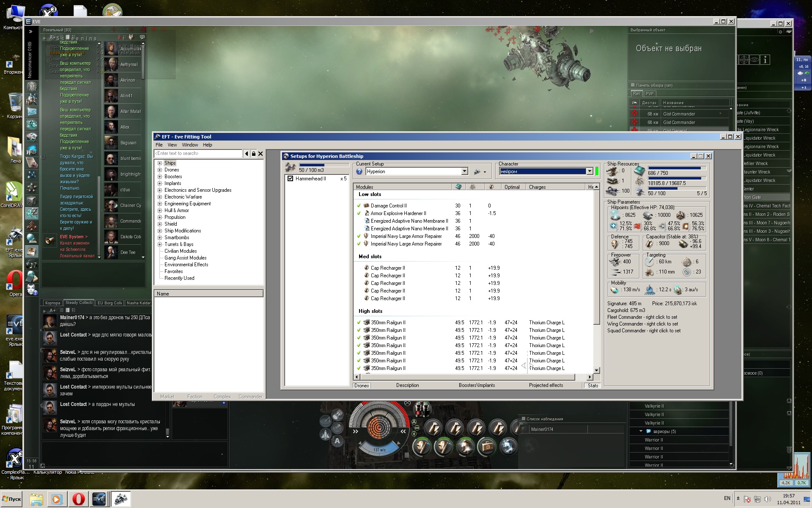Click the capacitor column header icon in Modules
Viewport: 812px width, 508px height.
[x=491, y=187]
